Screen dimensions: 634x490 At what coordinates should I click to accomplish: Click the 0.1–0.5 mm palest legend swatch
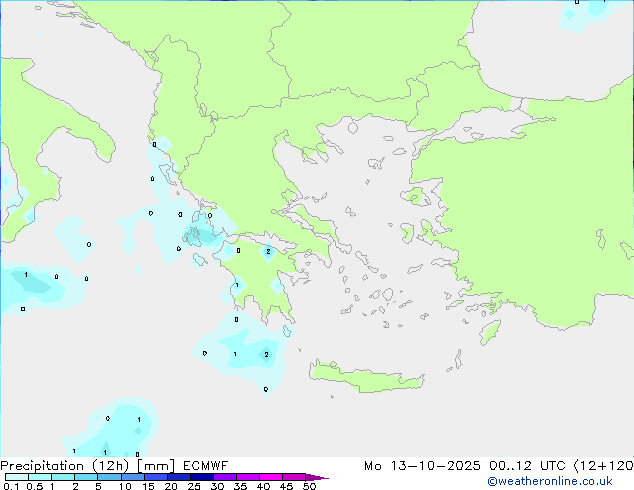[x=17, y=477]
